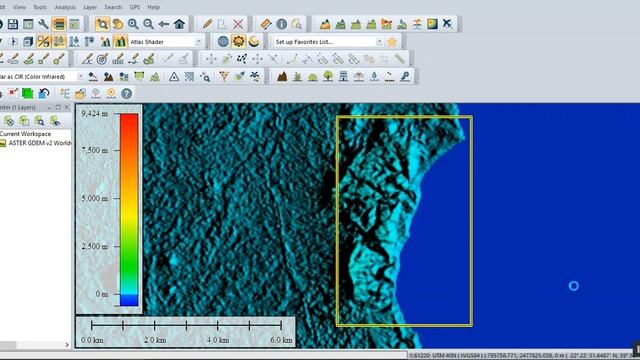Viewport: 640px width, 360px height.
Task: Click the Zoom Out magnifier icon
Action: [149, 24]
